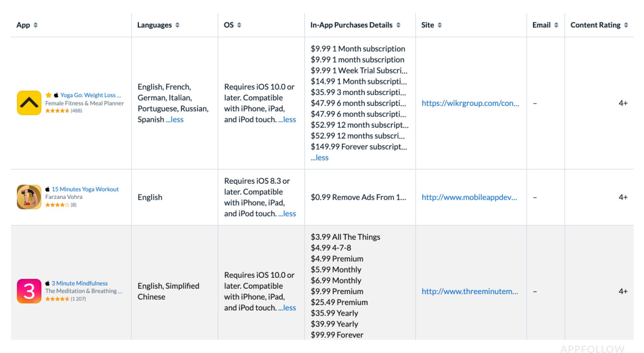Image resolution: width=644 pixels, height=353 pixels.
Task: Click the 15 Minutes Yoga Workout app icon
Action: coord(29,197)
